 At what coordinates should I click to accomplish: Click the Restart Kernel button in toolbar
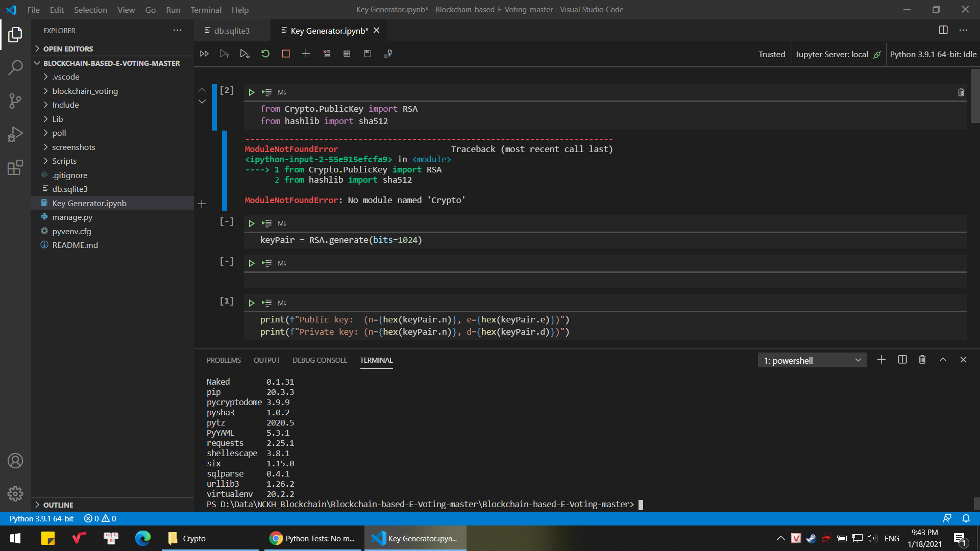pyautogui.click(x=265, y=54)
